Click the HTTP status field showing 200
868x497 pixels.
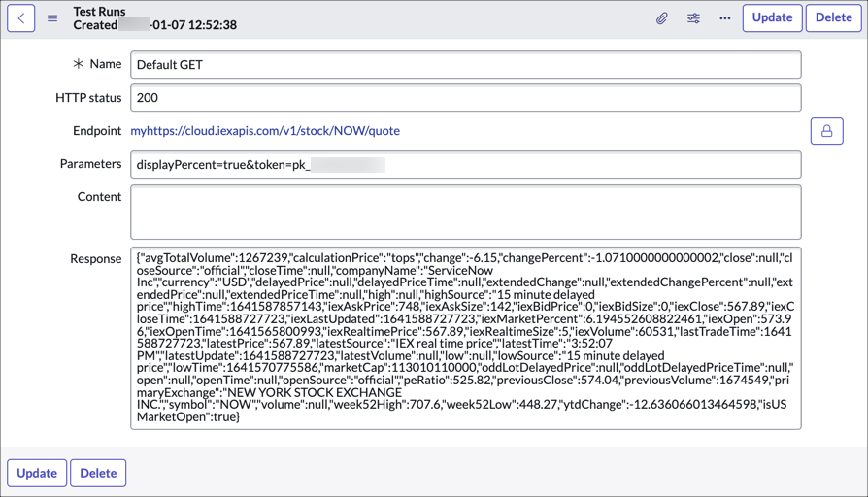466,98
